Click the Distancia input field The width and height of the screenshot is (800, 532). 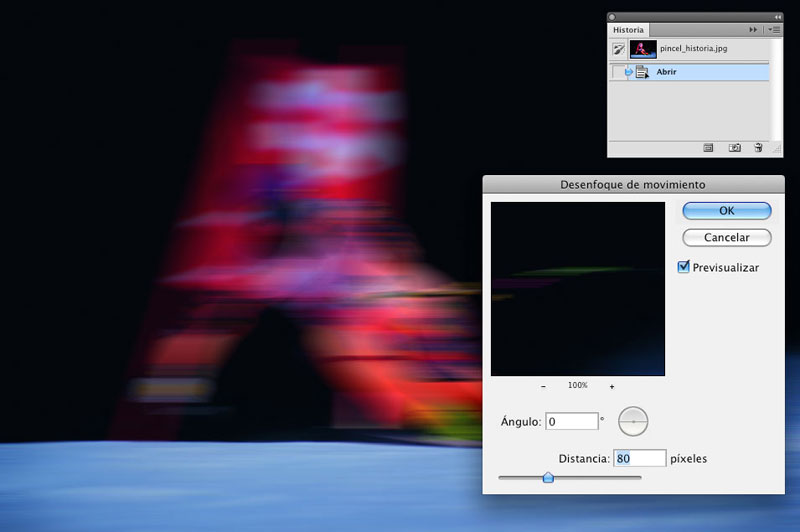(x=639, y=458)
